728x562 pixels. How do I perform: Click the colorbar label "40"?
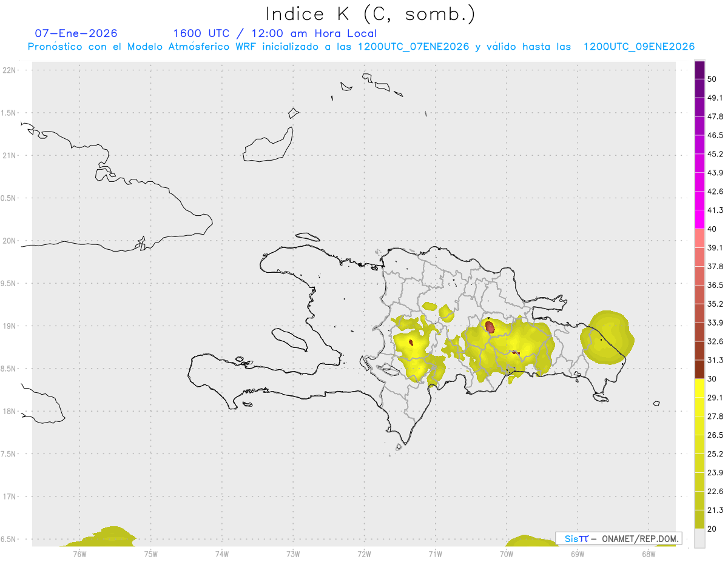712,229
